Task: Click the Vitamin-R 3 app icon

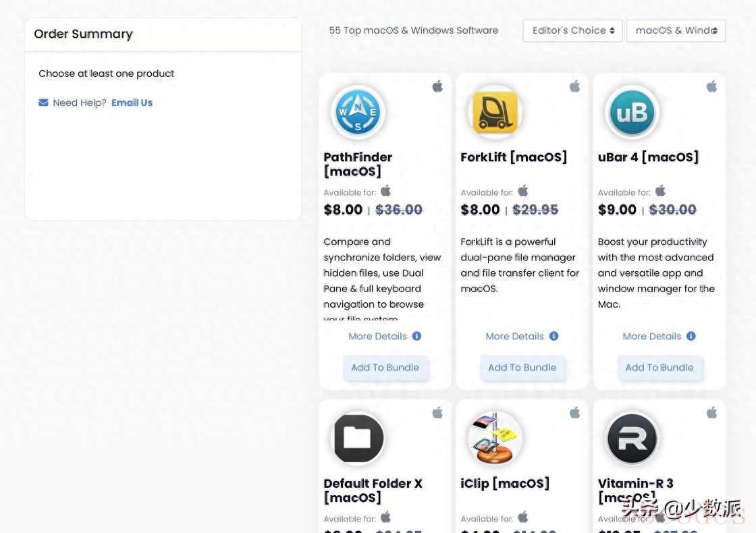Action: click(632, 438)
